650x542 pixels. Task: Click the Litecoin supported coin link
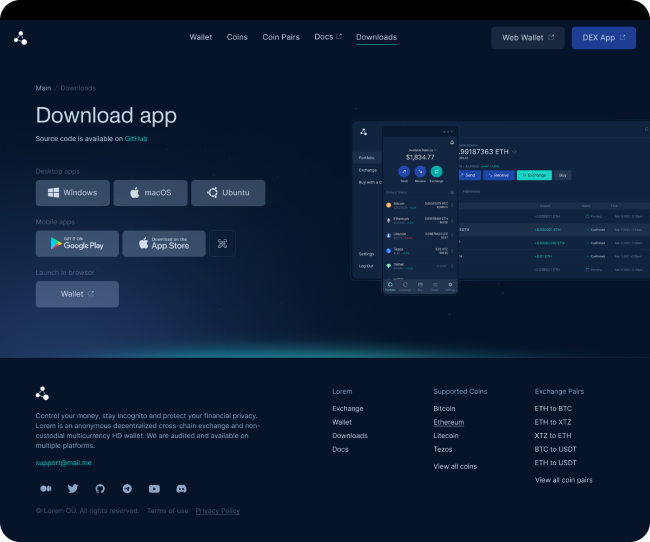tap(446, 436)
